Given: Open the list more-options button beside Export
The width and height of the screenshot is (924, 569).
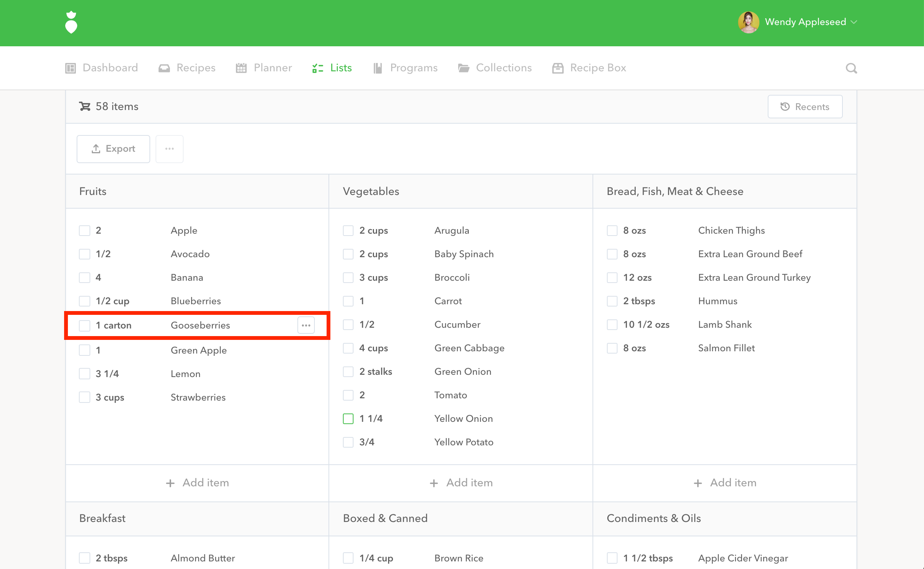Looking at the screenshot, I should 170,149.
